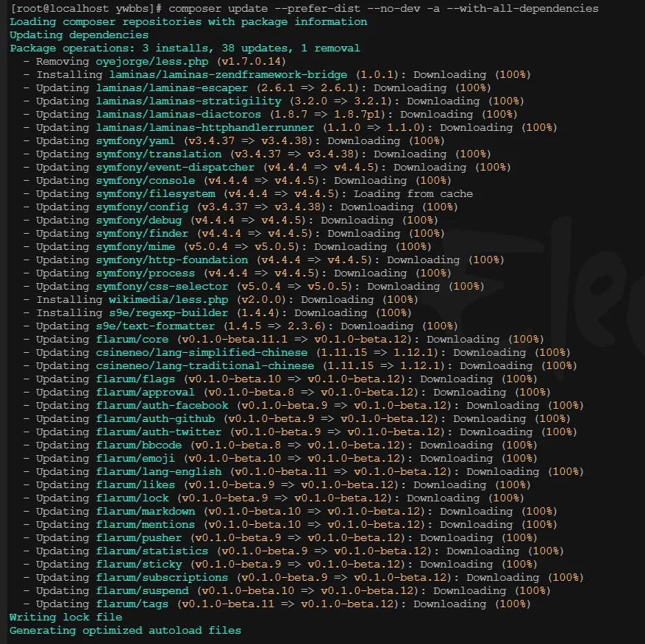Select the 'oyejorge/less.php' package name

tap(152, 61)
